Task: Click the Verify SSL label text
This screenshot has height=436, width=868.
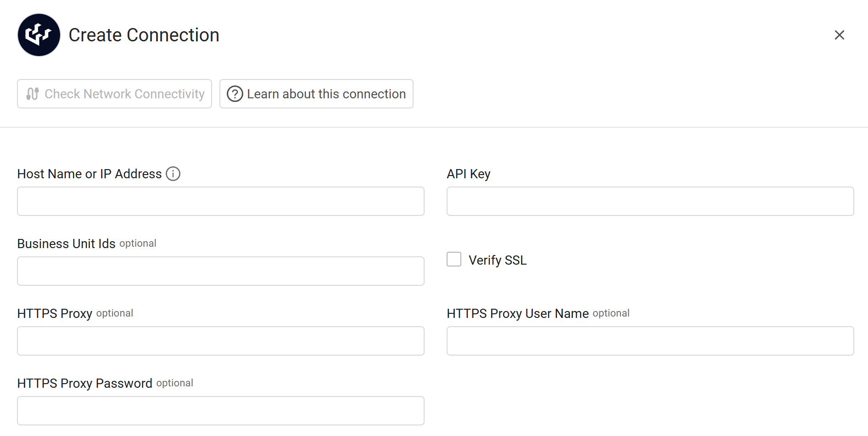Action: coord(497,260)
